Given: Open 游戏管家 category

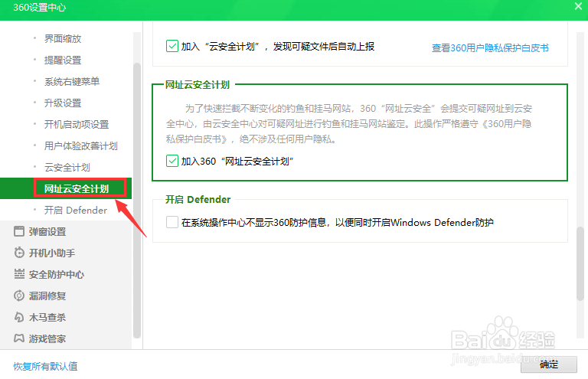Looking at the screenshot, I should (x=47, y=338).
